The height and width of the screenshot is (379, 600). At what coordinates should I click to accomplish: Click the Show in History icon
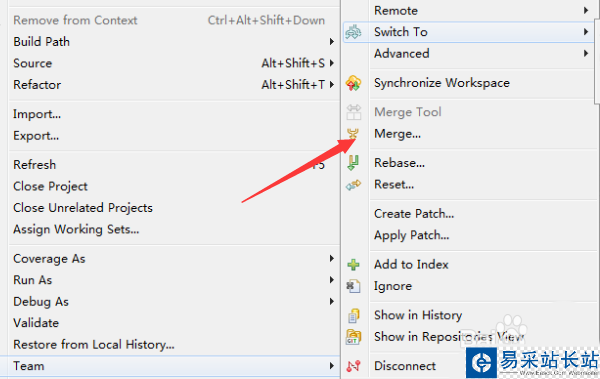(353, 315)
